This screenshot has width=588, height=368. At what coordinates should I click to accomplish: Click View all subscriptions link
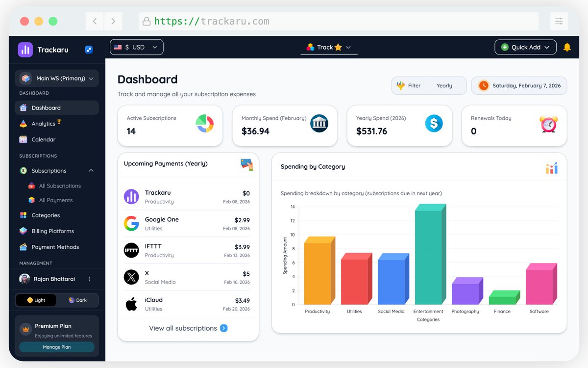(x=183, y=328)
